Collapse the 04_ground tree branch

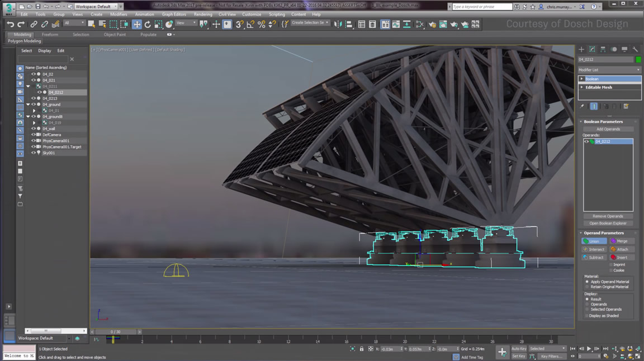pos(28,104)
